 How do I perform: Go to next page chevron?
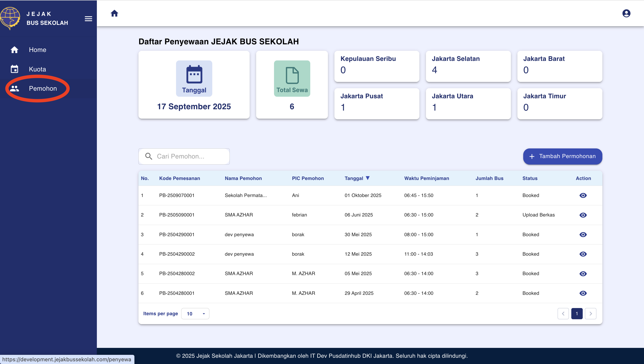(x=591, y=314)
